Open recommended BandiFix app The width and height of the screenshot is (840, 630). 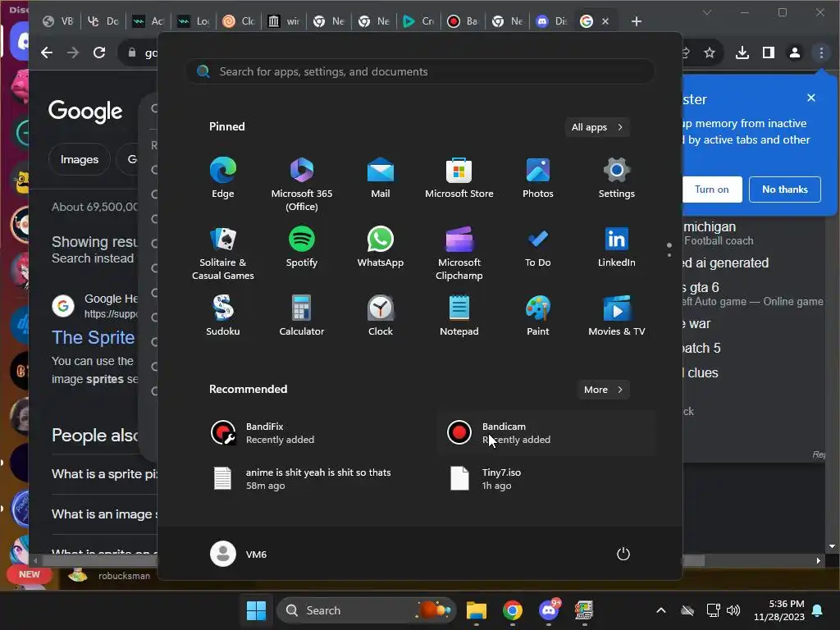click(313, 433)
